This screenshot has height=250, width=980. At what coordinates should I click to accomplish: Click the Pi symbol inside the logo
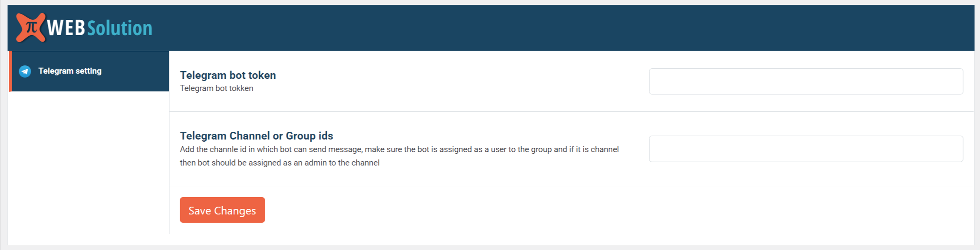[31, 27]
